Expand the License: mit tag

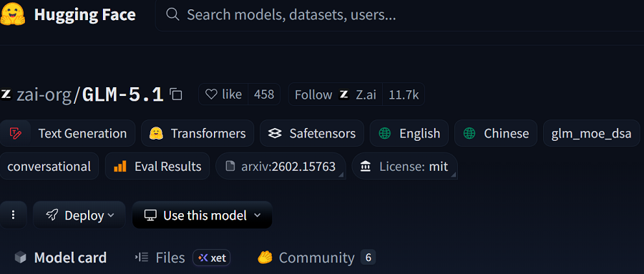coord(404,166)
